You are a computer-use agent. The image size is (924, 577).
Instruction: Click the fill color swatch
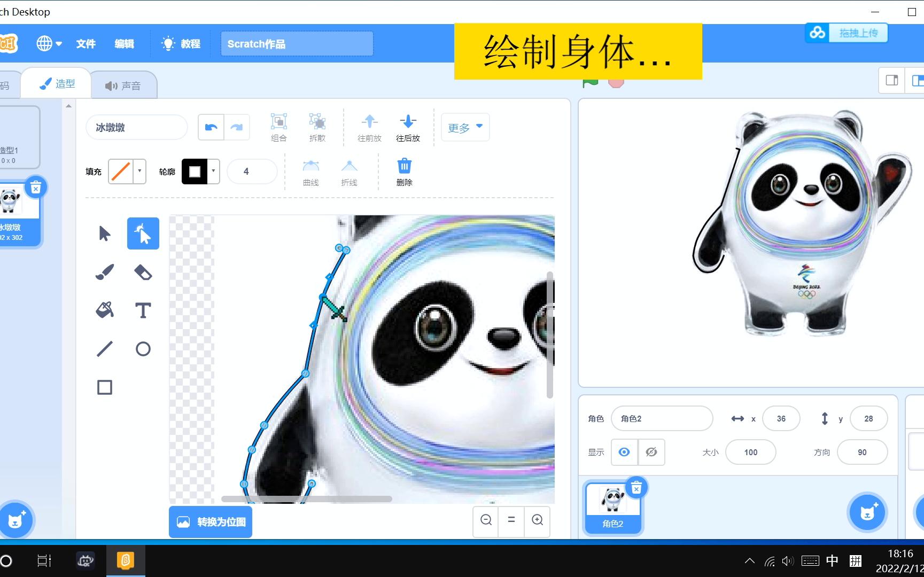[121, 171]
